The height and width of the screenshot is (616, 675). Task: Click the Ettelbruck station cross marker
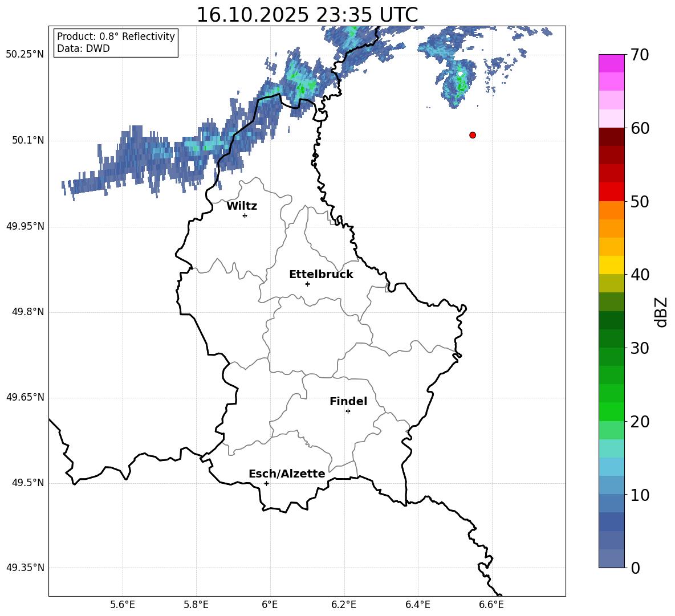click(307, 284)
